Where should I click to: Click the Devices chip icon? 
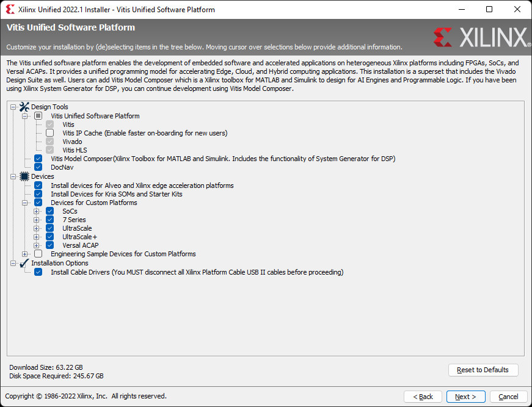pos(24,176)
